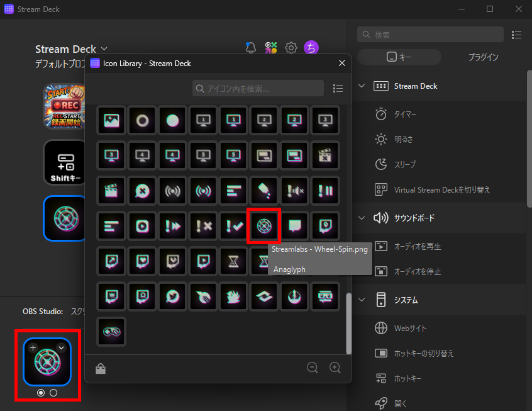Screen dimensions: 532x411
Task: Choose the paint bucket spill icon
Action: coord(264,191)
